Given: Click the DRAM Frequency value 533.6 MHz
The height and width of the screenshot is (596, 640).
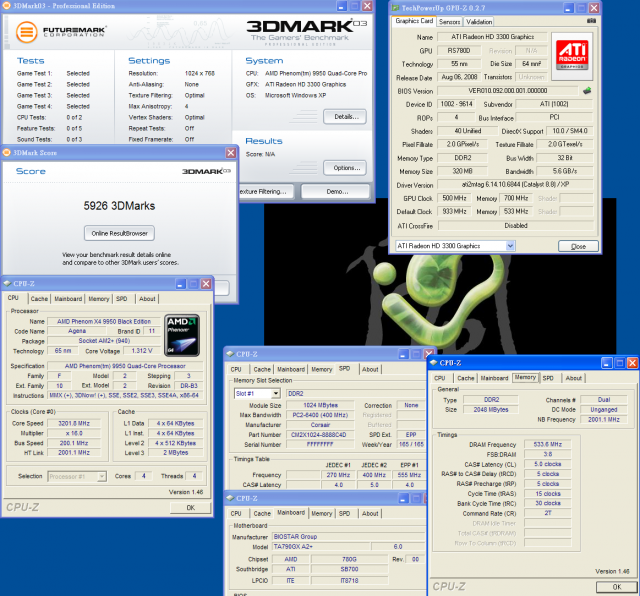Looking at the screenshot, I should (x=548, y=444).
